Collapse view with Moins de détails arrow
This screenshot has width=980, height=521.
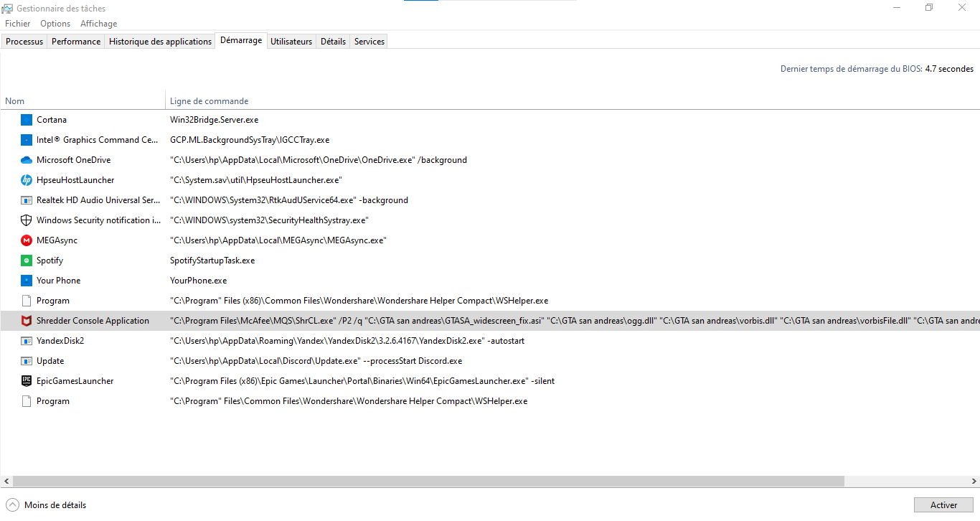pos(13,505)
